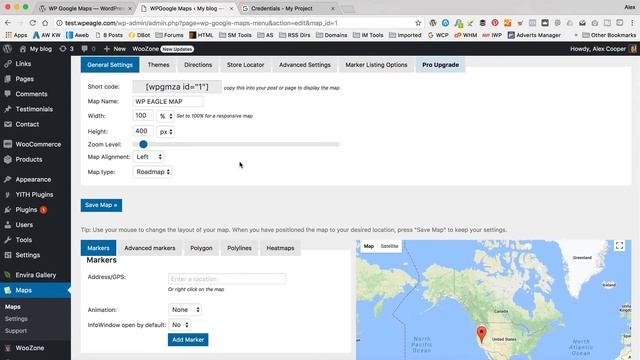Open the width unit % dropdown

click(165, 116)
